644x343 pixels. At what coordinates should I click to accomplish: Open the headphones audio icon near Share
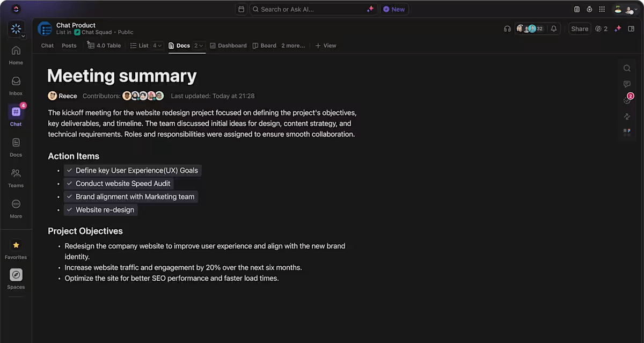507,28
